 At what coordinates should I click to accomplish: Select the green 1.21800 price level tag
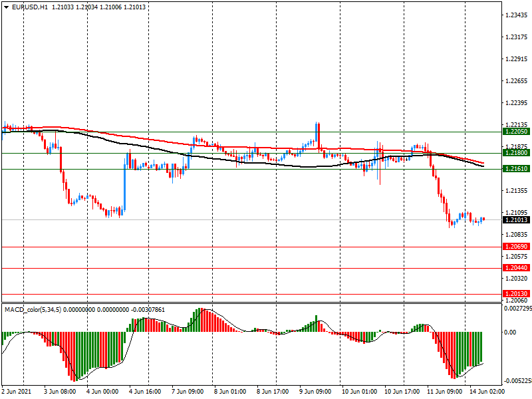516,153
